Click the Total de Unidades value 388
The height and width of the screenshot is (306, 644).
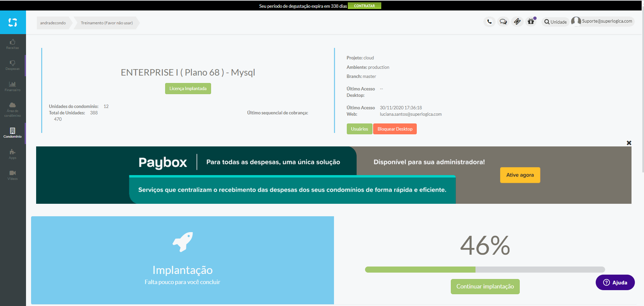94,113
